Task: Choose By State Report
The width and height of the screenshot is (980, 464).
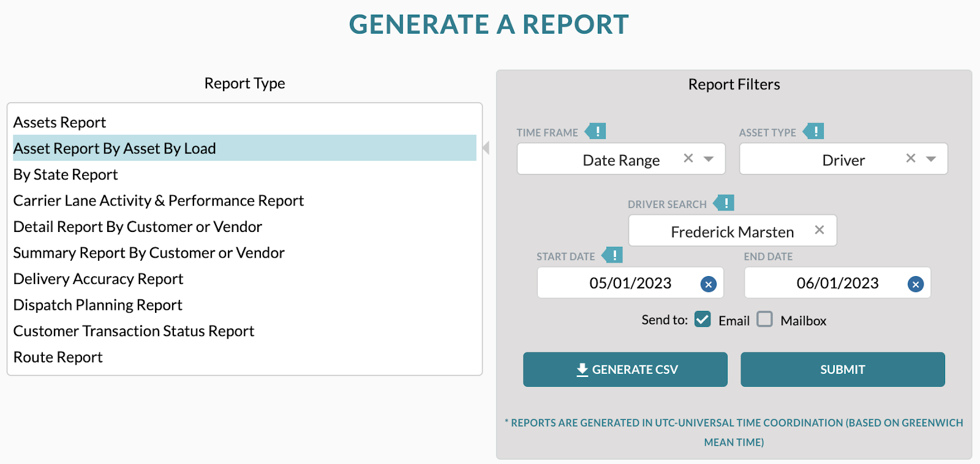Action: pyautogui.click(x=244, y=174)
